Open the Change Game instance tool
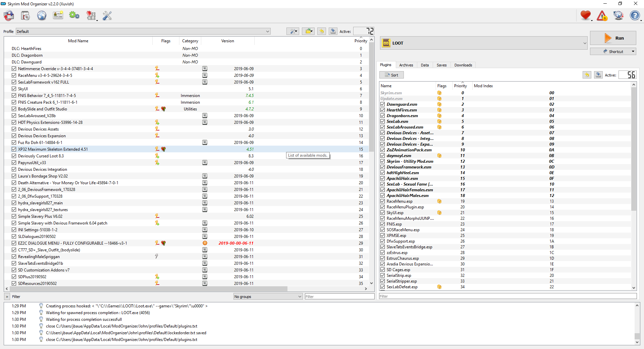The width and height of the screenshot is (644, 349). [x=9, y=15]
